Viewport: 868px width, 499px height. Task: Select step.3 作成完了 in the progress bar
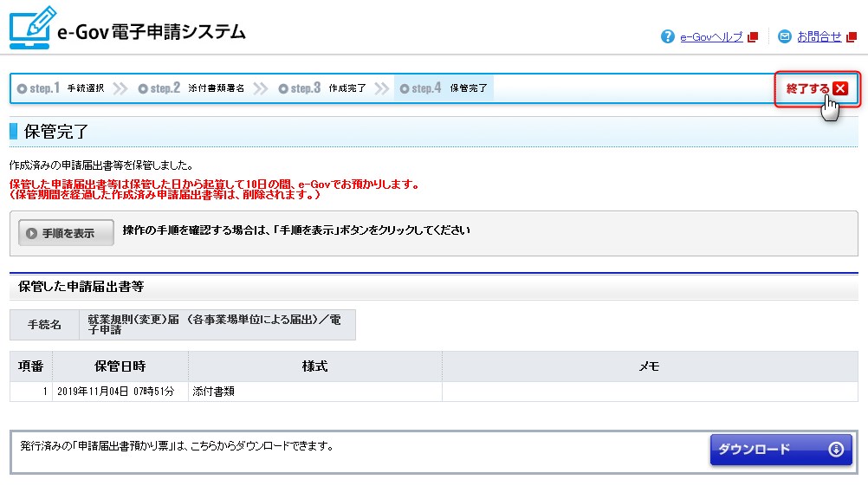[x=322, y=88]
